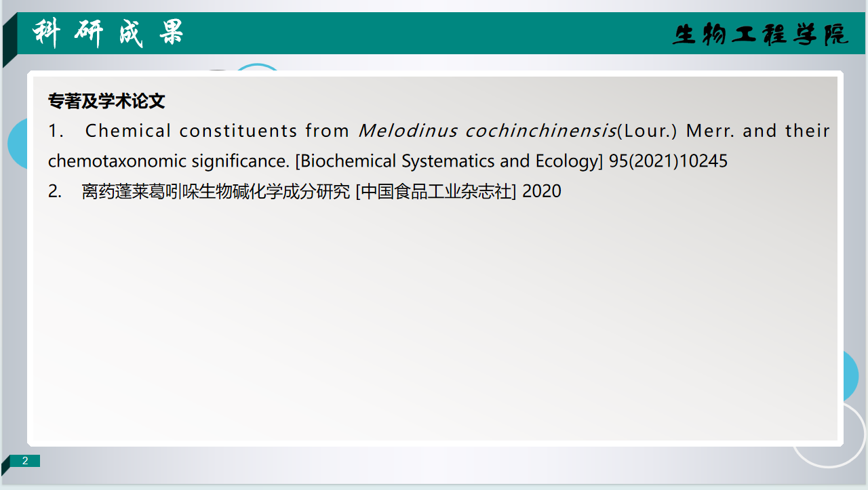Click the slide number 2 badge

[25, 461]
